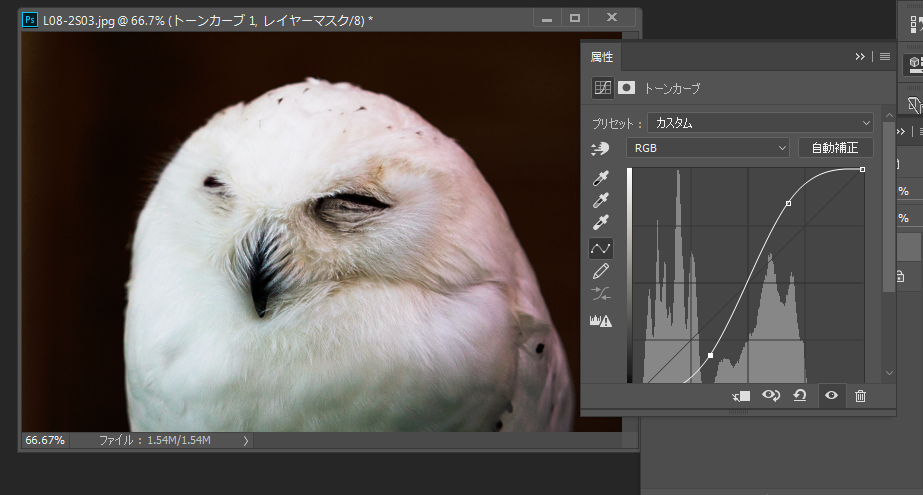Select the lower filled curve control point
The image size is (923, 495).
tap(710, 356)
